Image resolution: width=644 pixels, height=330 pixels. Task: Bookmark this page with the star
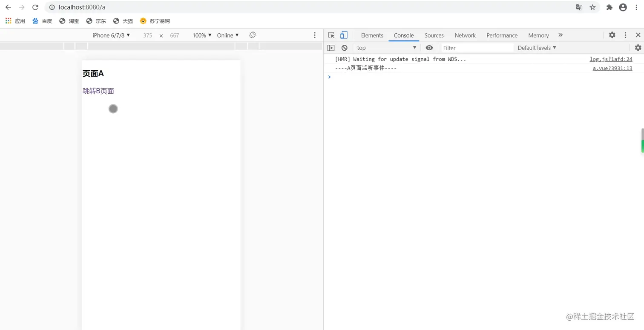tap(592, 7)
